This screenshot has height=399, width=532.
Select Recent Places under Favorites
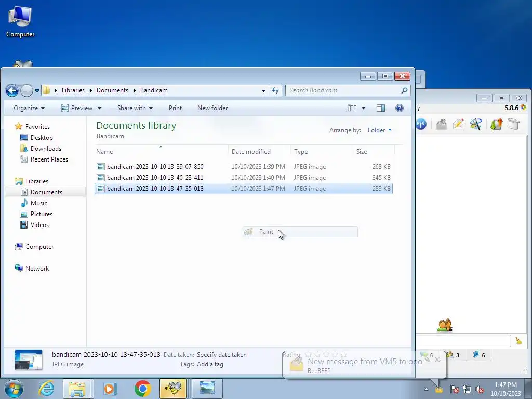(49, 159)
